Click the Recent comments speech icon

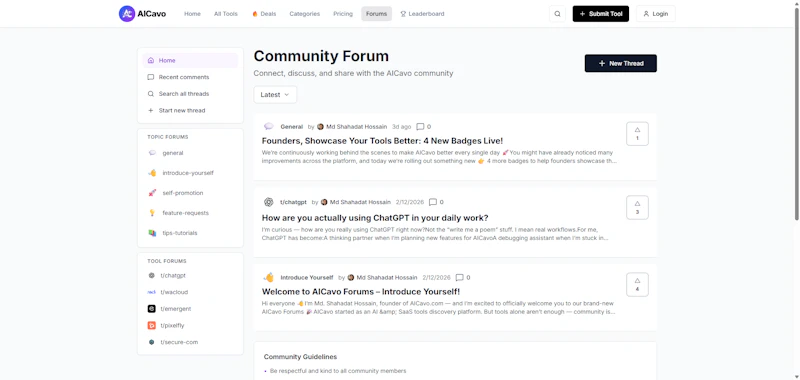(151, 77)
